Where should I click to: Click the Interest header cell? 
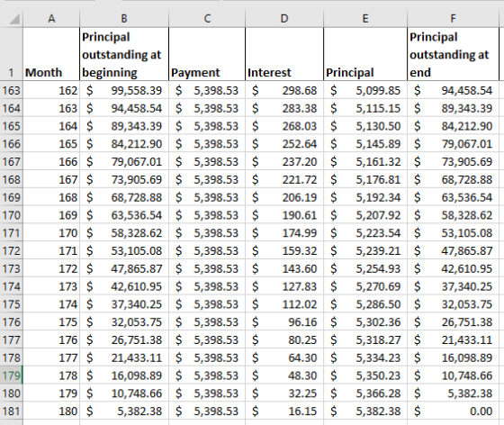(284, 54)
